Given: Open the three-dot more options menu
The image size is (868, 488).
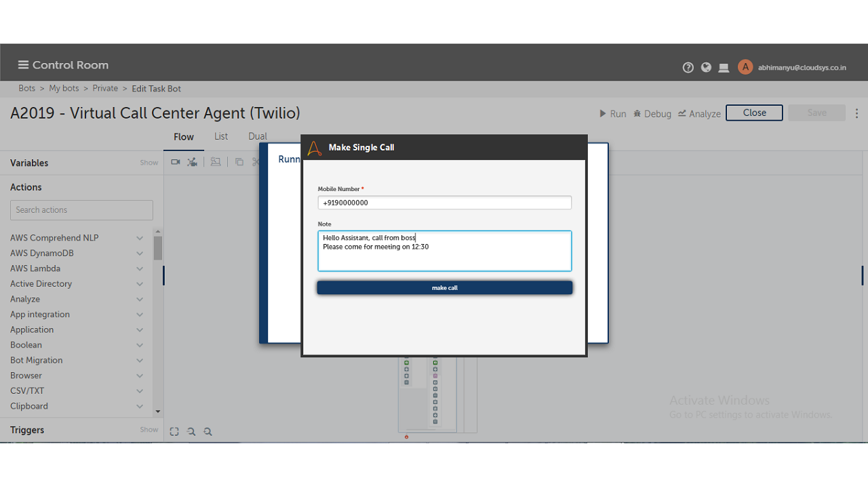Looking at the screenshot, I should 856,113.
